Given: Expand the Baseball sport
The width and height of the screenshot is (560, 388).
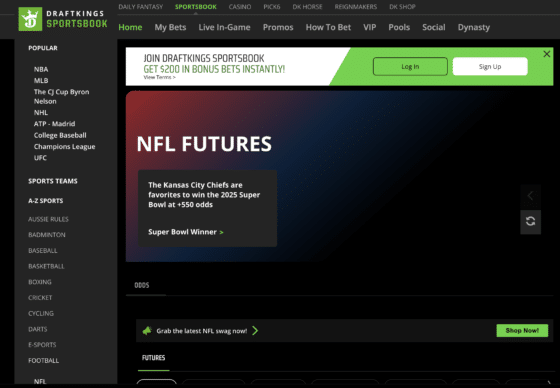Looking at the screenshot, I should (x=43, y=250).
